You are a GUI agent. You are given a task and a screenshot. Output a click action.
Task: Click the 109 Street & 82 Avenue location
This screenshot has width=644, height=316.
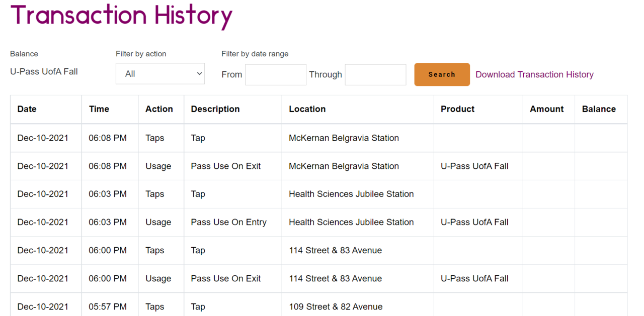[x=336, y=306]
